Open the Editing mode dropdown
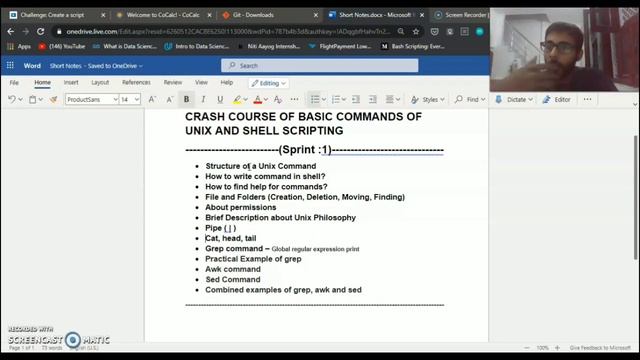The width and height of the screenshot is (640, 360). [268, 83]
